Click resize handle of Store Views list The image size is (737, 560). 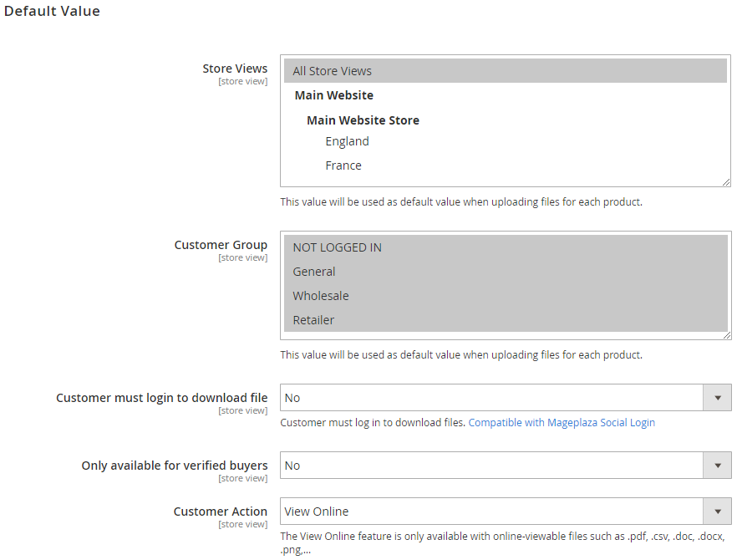point(726,182)
